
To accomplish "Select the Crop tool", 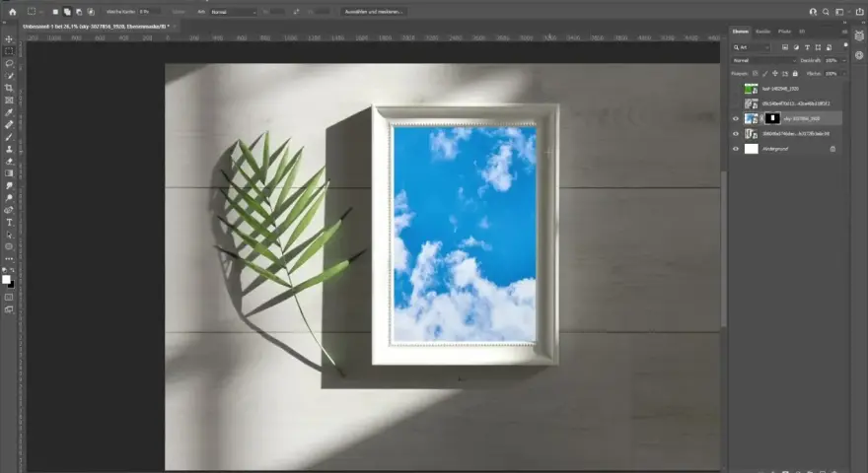I will pyautogui.click(x=9, y=88).
